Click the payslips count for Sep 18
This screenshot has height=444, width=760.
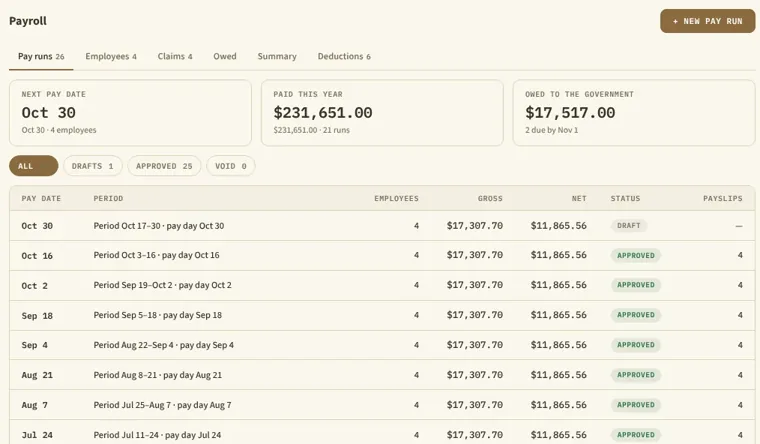click(x=740, y=315)
